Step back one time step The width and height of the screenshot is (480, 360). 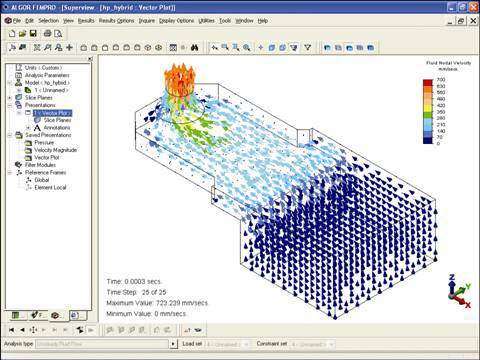22,330
